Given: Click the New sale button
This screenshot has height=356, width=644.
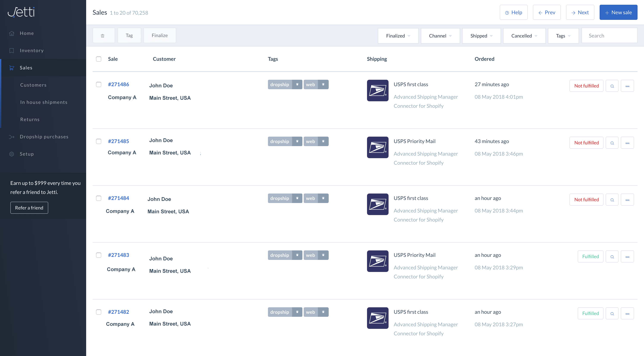Looking at the screenshot, I should click(618, 12).
